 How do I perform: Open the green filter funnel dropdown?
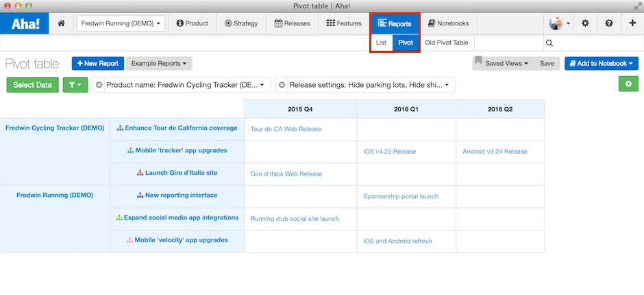(75, 85)
